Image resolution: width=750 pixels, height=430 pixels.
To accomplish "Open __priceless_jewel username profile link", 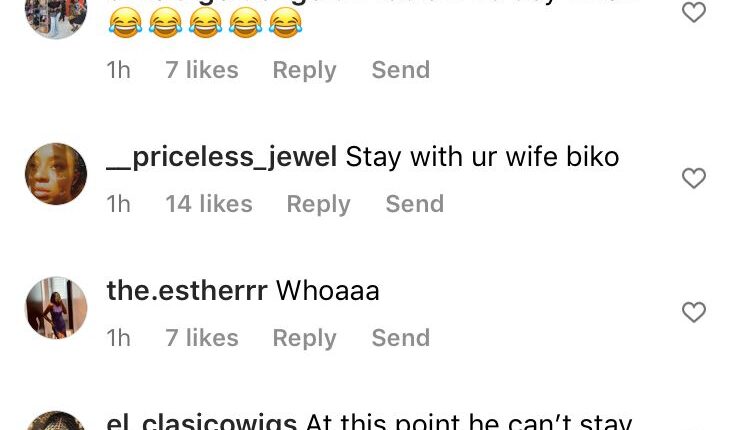I will point(221,157).
